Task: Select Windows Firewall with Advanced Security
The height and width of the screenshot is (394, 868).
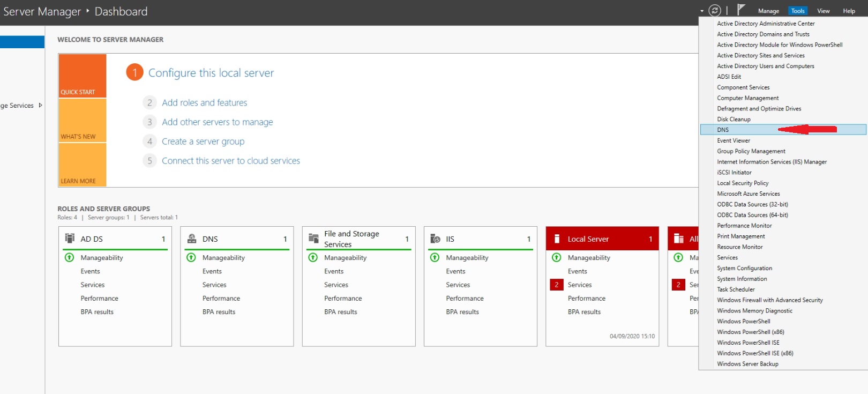Action: point(770,300)
